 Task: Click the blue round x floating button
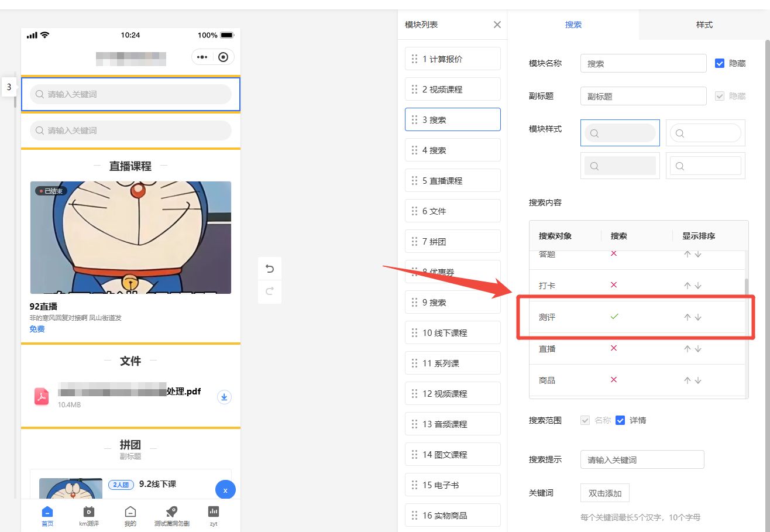coord(225,490)
